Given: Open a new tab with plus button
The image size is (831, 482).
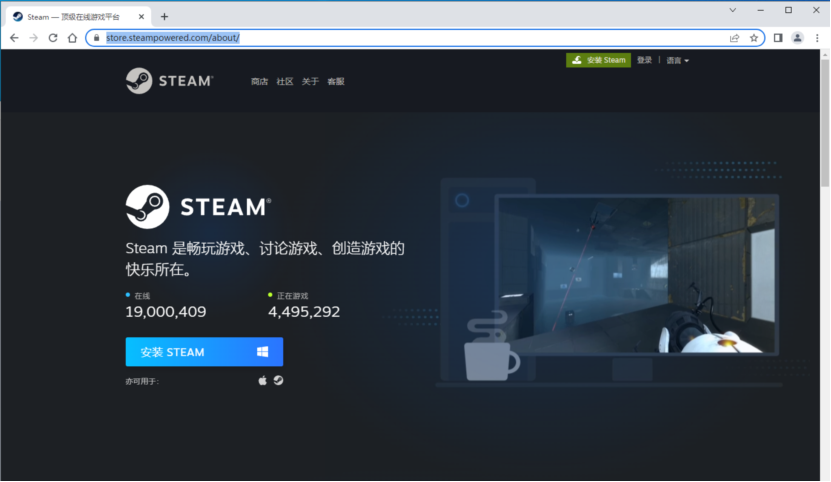Looking at the screenshot, I should pyautogui.click(x=164, y=16).
